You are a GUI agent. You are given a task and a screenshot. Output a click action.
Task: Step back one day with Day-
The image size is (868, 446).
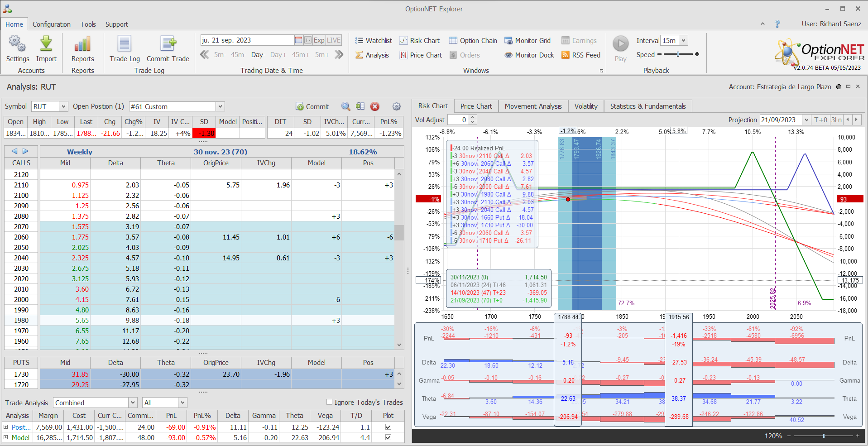pos(258,55)
